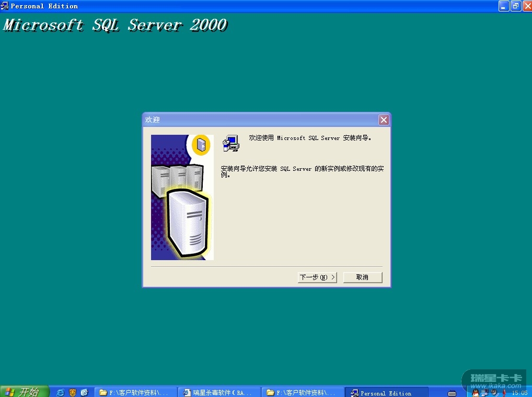Launch Internet Explorer from quick launch
Image resolution: width=532 pixels, height=397 pixels.
[61, 392]
